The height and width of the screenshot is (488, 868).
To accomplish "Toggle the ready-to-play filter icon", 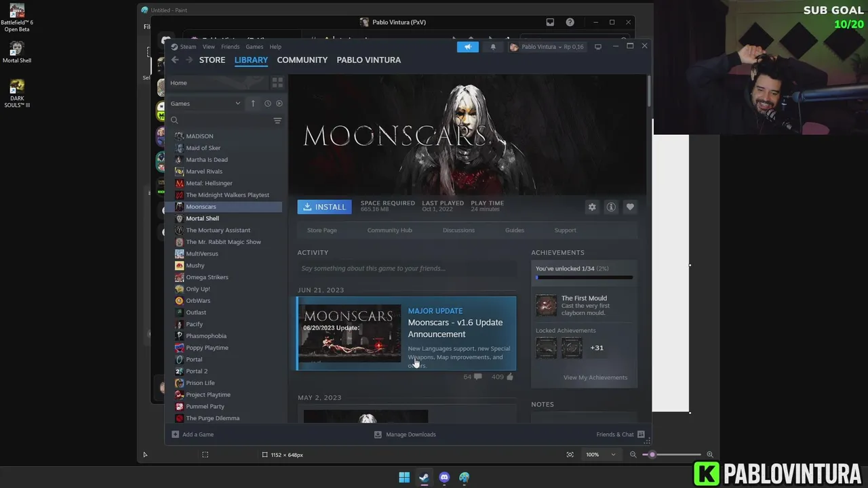I will (x=279, y=104).
